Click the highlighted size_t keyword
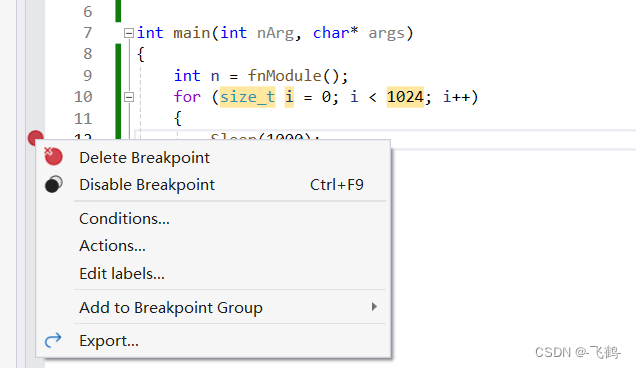Screen dimensions: 636x368 coord(247,97)
